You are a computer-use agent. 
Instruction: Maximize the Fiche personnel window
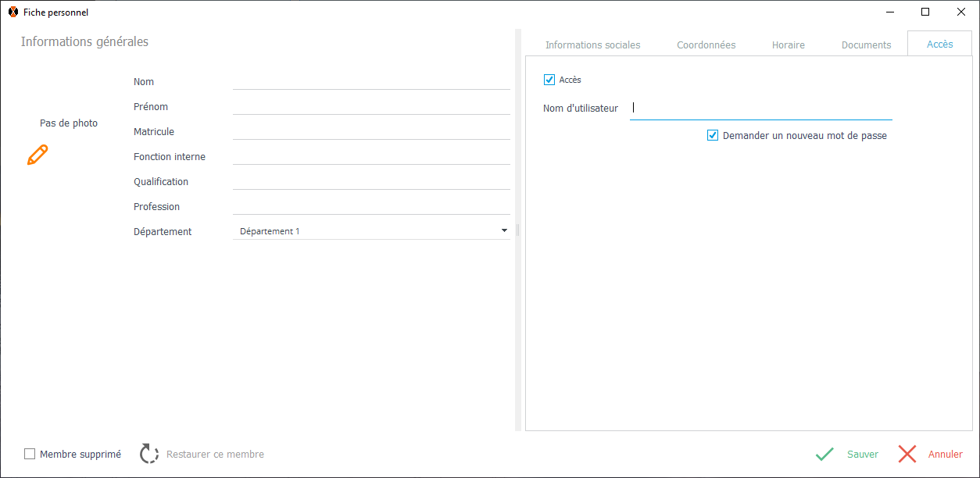pyautogui.click(x=925, y=12)
